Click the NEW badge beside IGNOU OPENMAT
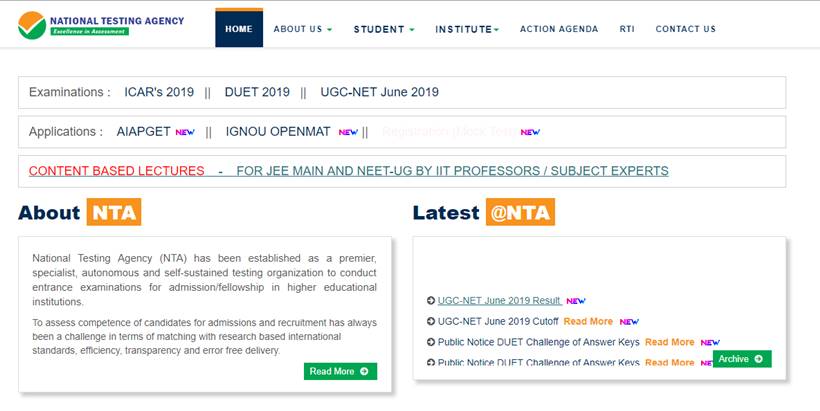Image resolution: width=820 pixels, height=411 pixels. click(x=348, y=132)
